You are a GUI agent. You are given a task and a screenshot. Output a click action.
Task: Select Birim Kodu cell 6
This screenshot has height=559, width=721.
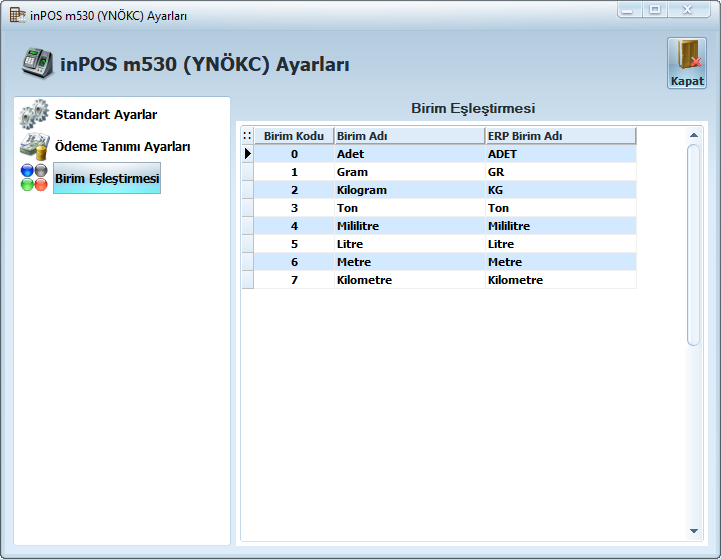coord(294,262)
